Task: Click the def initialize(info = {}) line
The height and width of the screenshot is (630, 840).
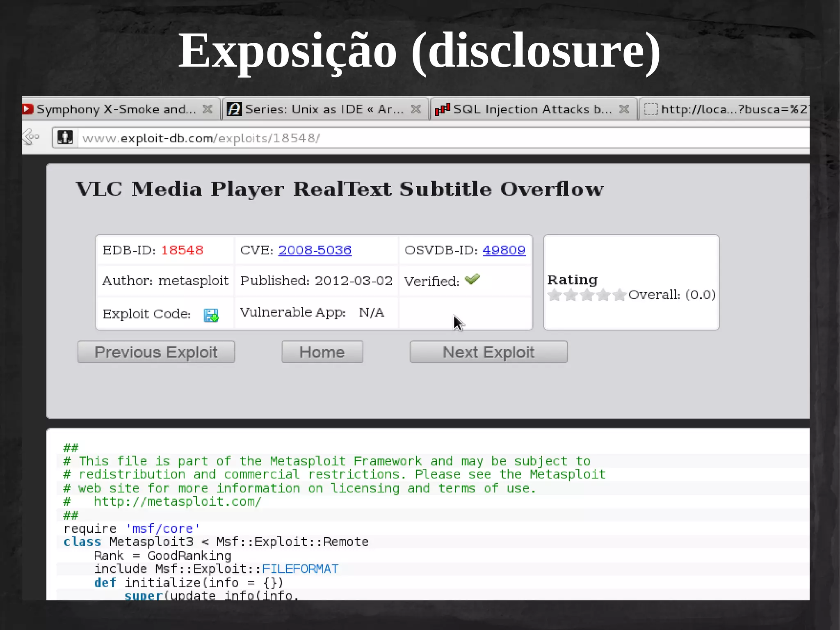Action: coord(189,583)
